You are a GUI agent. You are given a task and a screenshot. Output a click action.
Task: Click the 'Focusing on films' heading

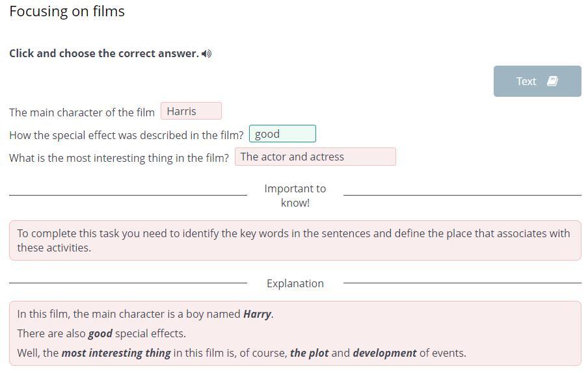67,11
